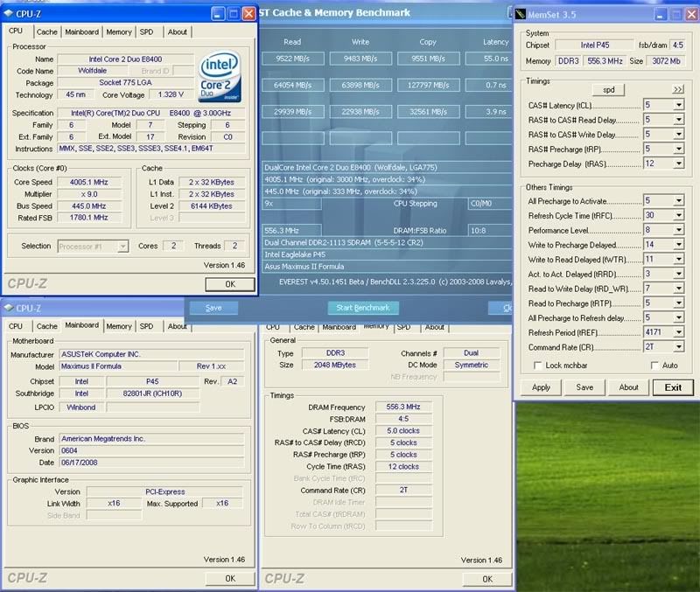This screenshot has width=700, height=592.
Task: Switch to SPD tab in top CPU-Z window
Action: (x=146, y=32)
